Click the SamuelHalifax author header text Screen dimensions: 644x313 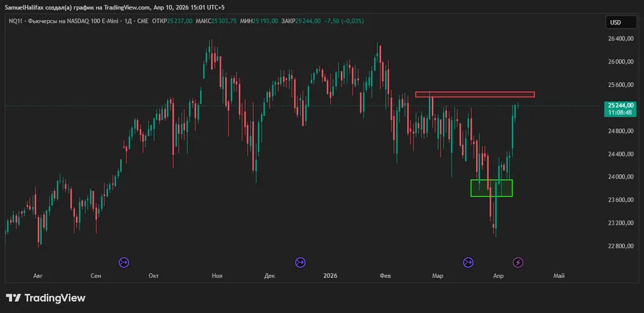click(x=28, y=8)
